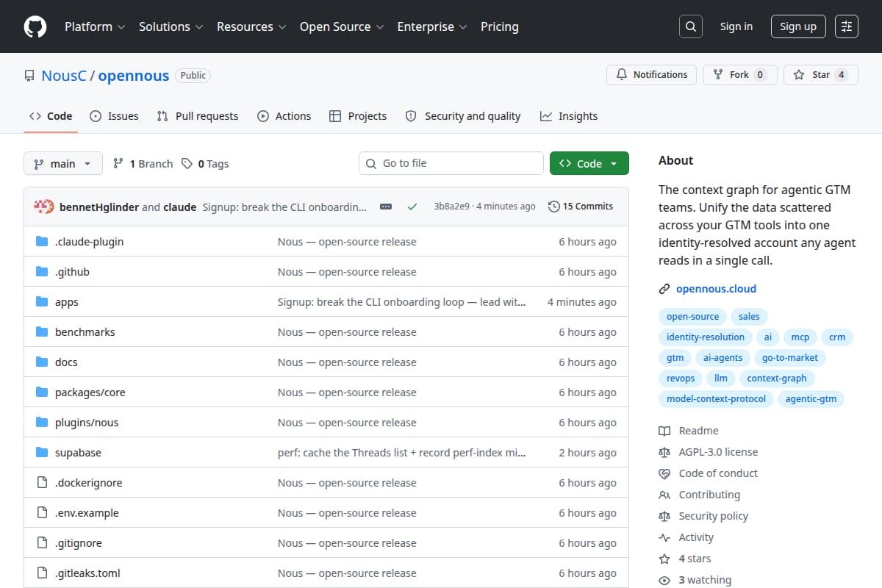Click the .gitignore file icon
This screenshot has width=882, height=588.
click(42, 543)
